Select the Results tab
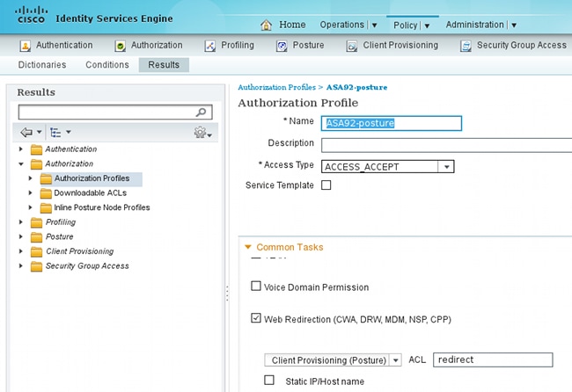Viewport: 572px width, 392px height. tap(164, 65)
